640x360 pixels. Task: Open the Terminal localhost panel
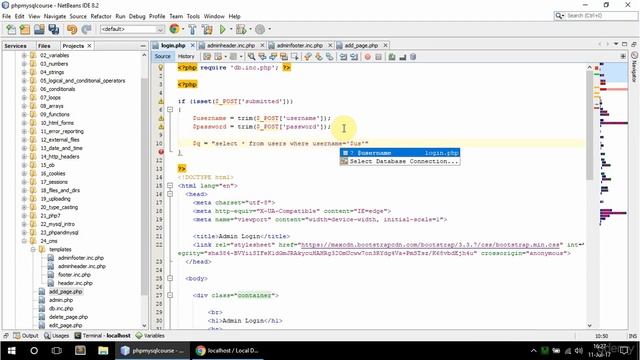click(102, 336)
